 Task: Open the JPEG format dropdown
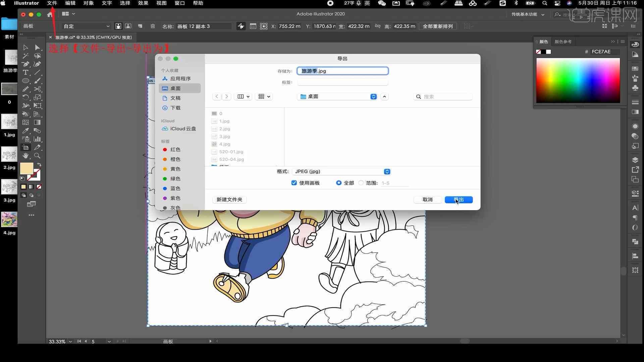[x=341, y=172]
